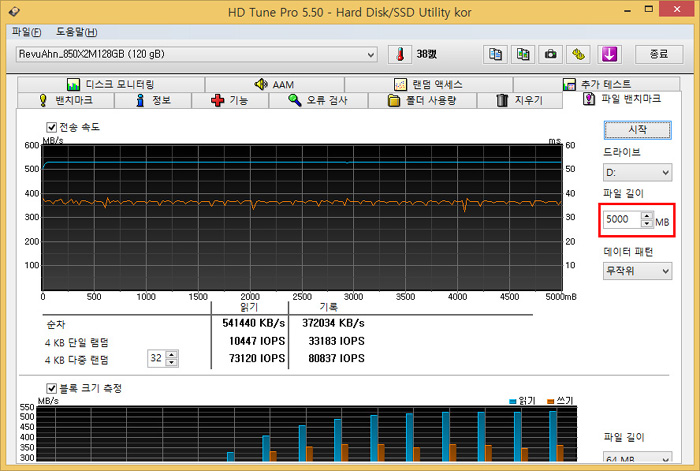The image size is (700, 471).
Task: Click the 4 KB 단일 랜덤 label
Action: click(x=76, y=342)
